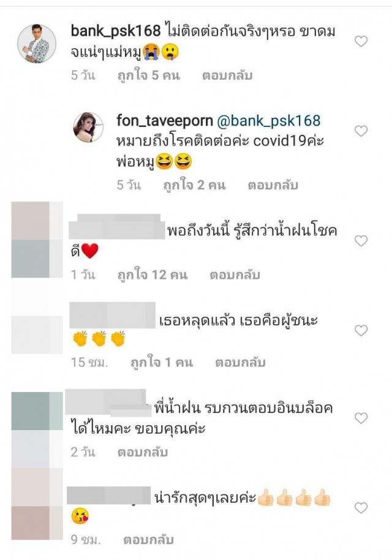Like the comment asking to reply to inbox
This screenshot has width=392, height=560.
click(361, 418)
